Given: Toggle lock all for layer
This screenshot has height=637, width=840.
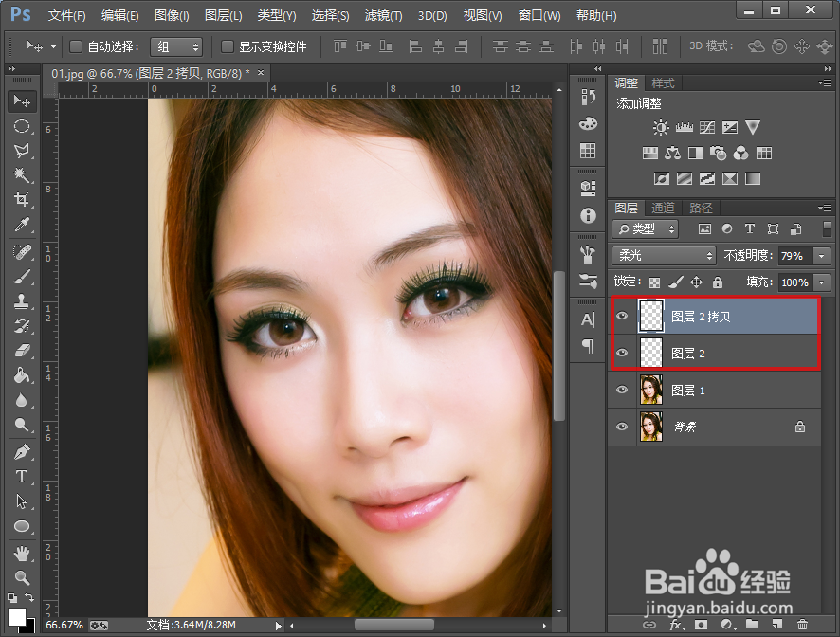Looking at the screenshot, I should pos(718,282).
